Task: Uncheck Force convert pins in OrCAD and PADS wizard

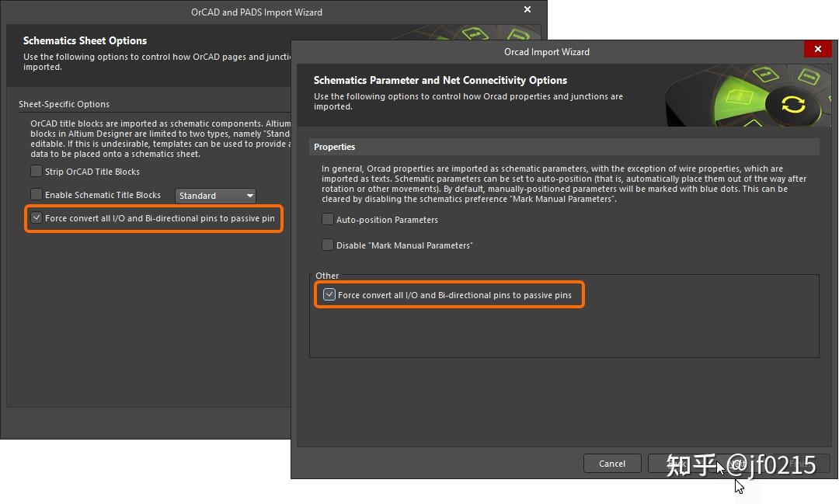Action: coord(37,217)
